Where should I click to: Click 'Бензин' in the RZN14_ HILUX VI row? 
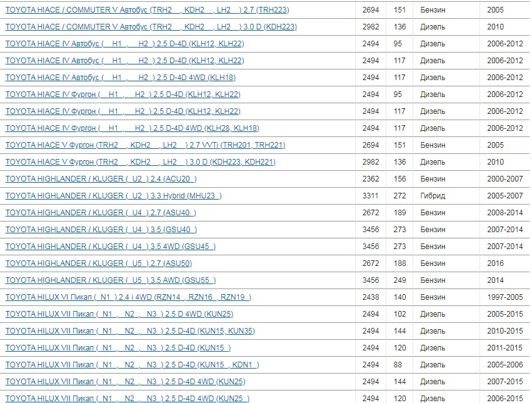(x=433, y=297)
